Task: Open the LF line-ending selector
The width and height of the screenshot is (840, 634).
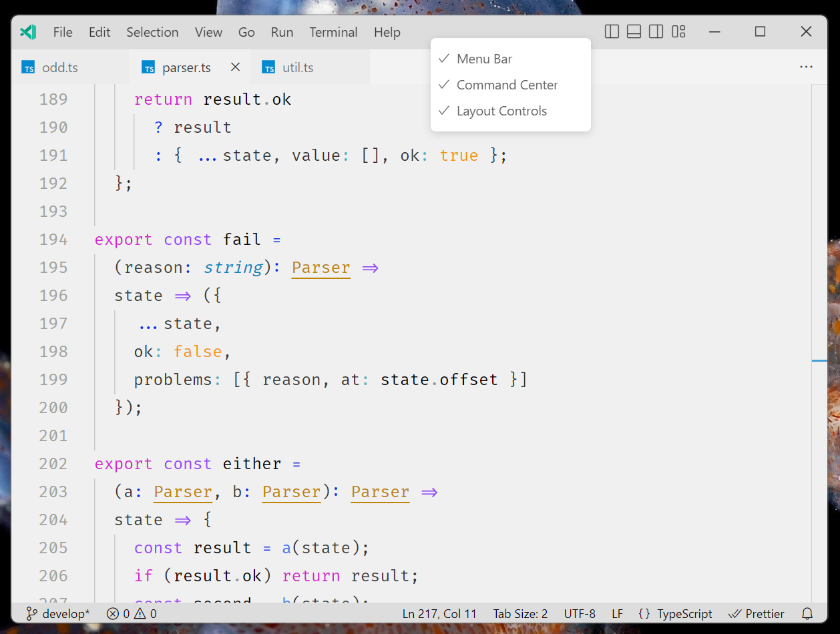Action: click(616, 613)
